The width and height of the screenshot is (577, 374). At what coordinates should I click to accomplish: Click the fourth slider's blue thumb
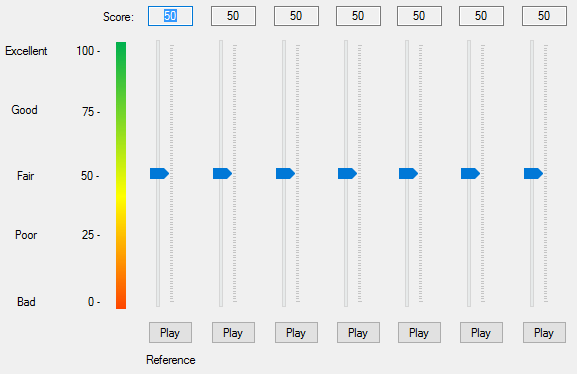347,173
